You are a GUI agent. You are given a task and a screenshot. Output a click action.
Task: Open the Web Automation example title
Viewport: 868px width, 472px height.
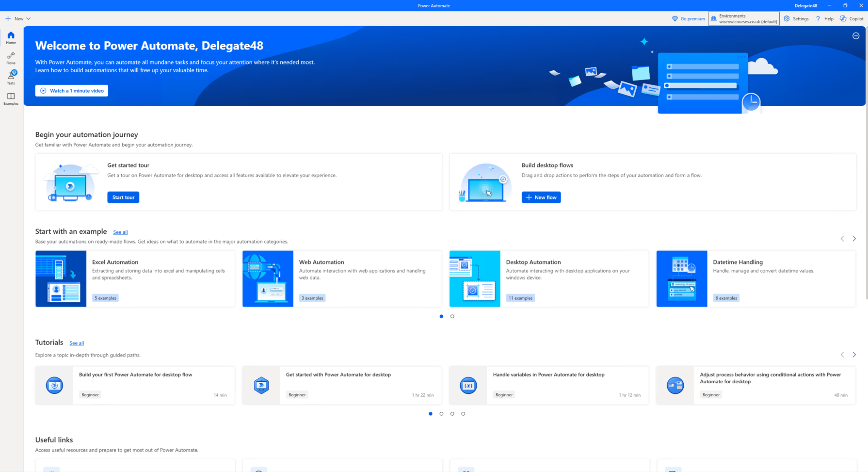[x=321, y=262]
